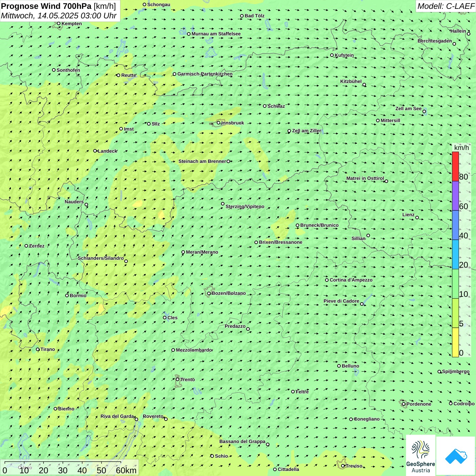Click the Garmisch-Partenkirchen marker
Screen dimensions: 476x476
click(174, 74)
